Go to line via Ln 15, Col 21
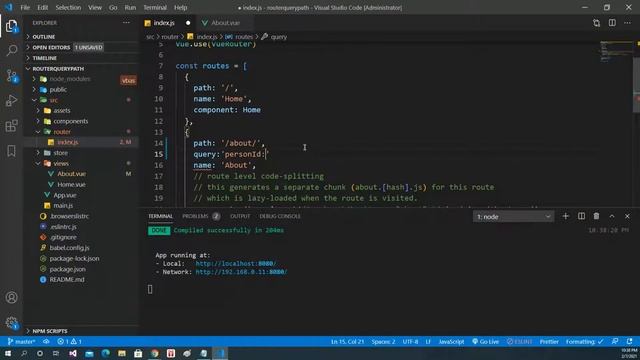The width and height of the screenshot is (640, 360). (347, 342)
